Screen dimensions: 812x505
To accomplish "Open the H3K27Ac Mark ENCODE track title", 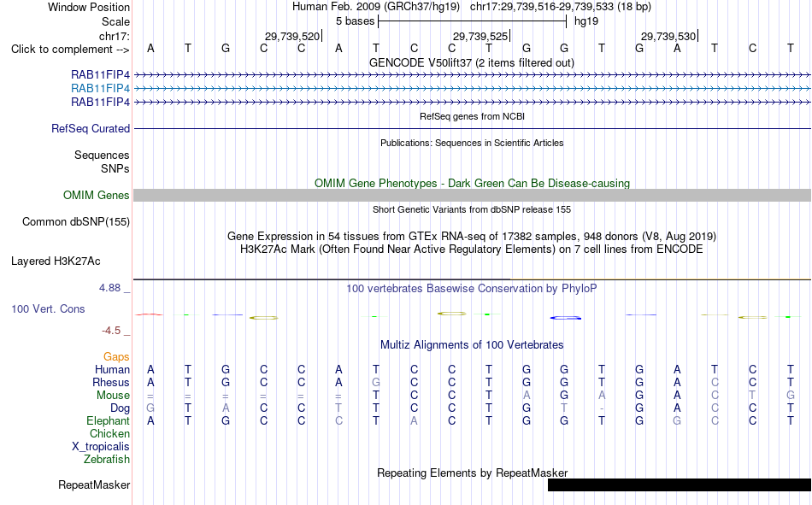I will 472,250.
